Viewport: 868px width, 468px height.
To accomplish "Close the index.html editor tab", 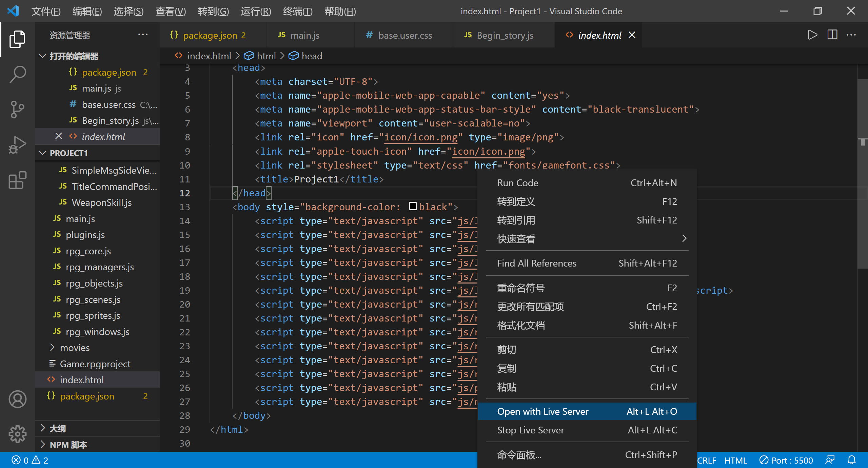I will (632, 35).
